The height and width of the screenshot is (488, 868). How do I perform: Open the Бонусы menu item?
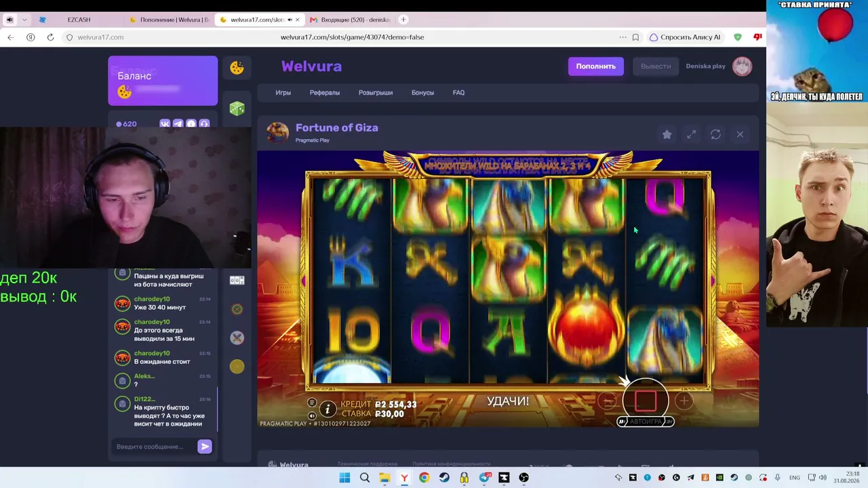click(x=422, y=92)
